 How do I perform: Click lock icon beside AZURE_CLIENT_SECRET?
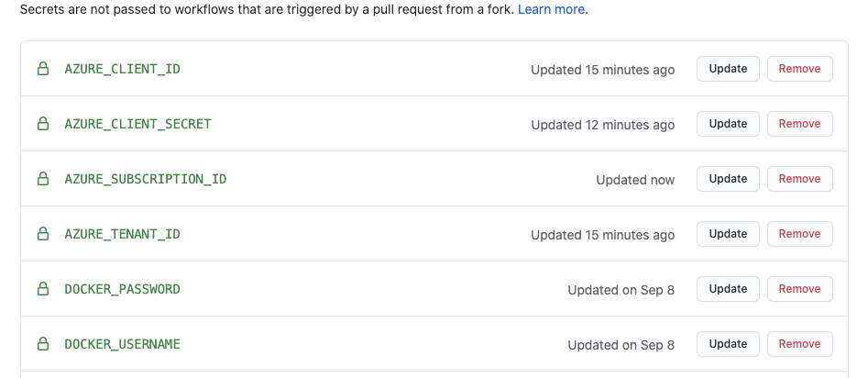[x=42, y=124]
